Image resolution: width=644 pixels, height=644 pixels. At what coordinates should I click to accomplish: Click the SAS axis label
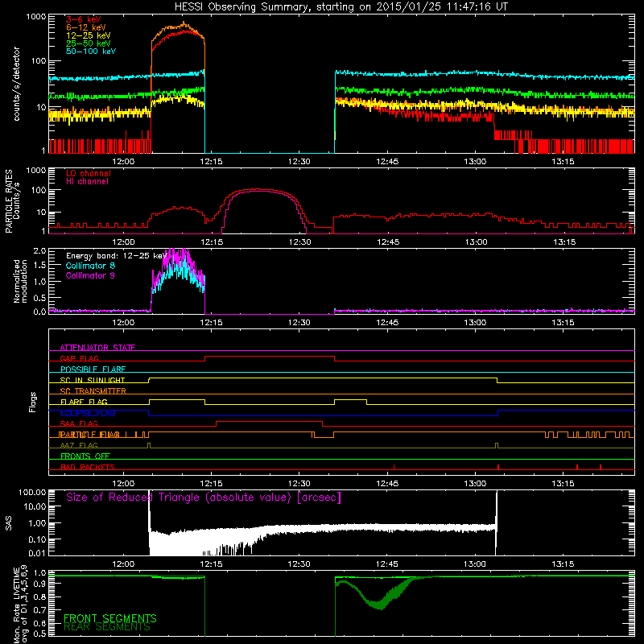point(9,524)
